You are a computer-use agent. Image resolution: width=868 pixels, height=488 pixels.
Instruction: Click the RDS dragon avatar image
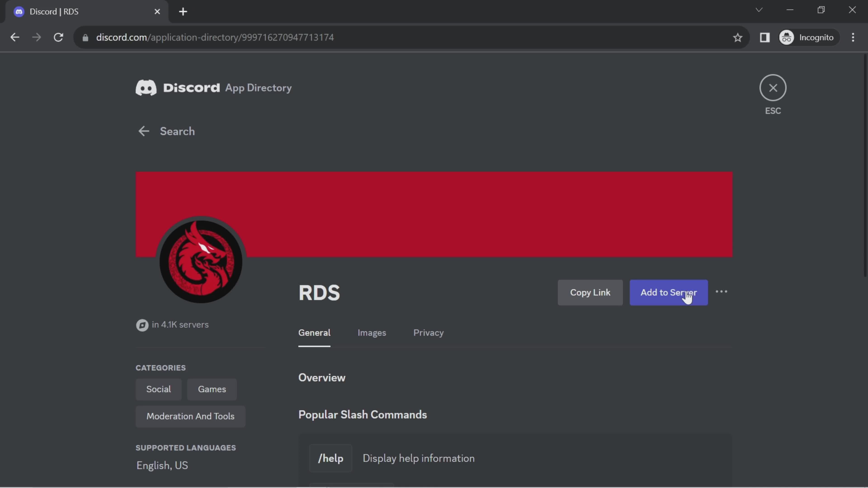(x=201, y=261)
